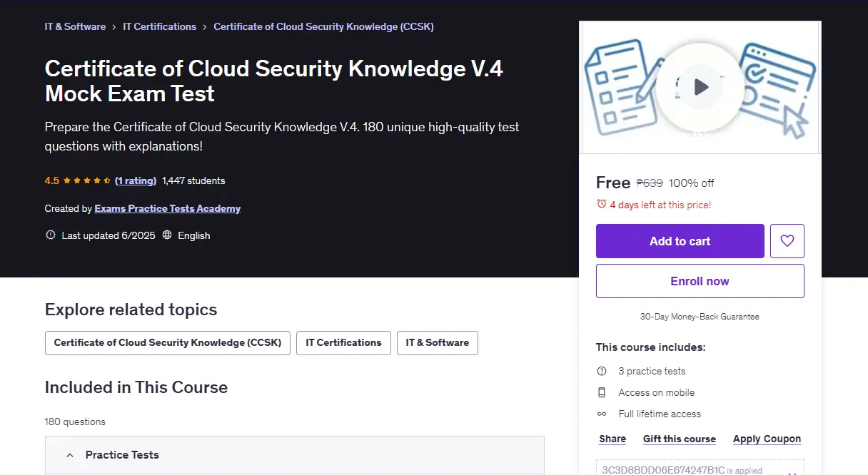
Task: Click the course title heading
Action: point(274,81)
